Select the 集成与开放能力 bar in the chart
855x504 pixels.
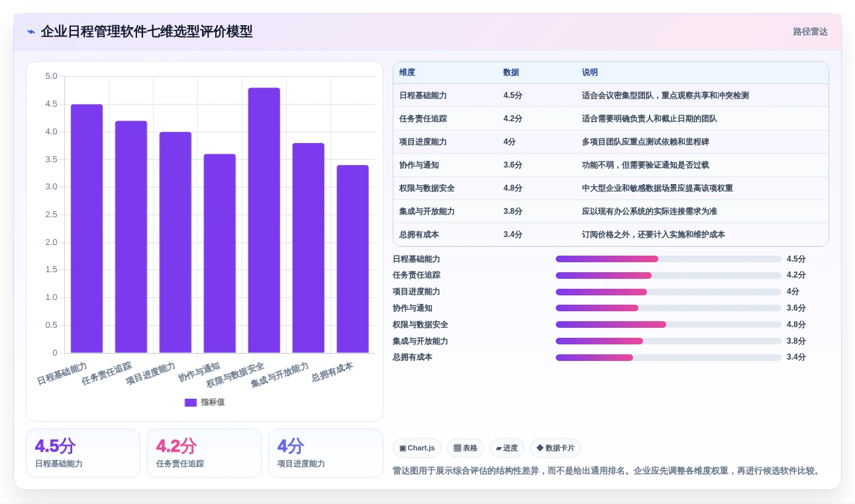tap(309, 248)
